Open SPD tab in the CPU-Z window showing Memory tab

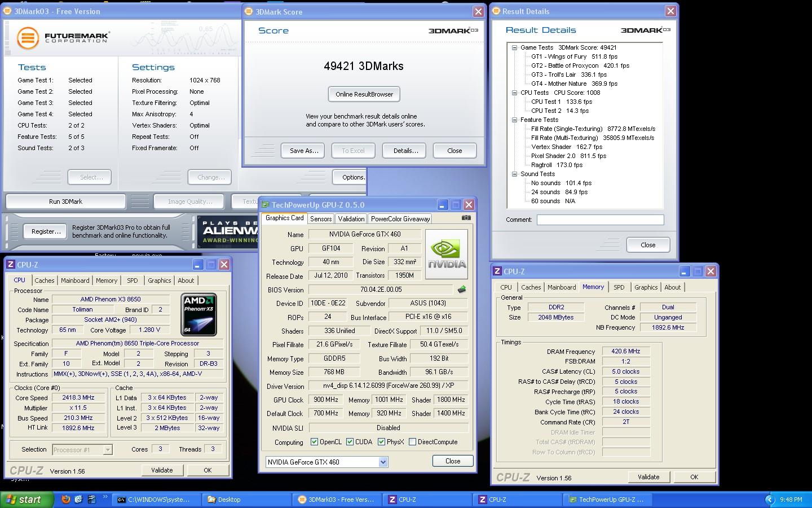tap(619, 287)
